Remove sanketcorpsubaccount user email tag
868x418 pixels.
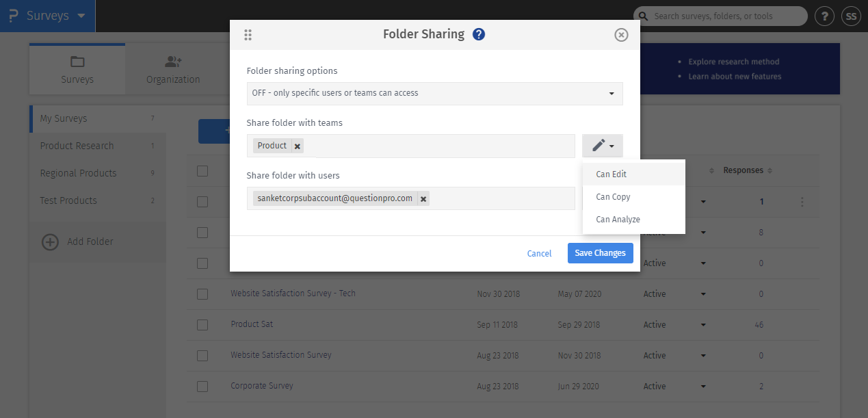[x=423, y=198]
